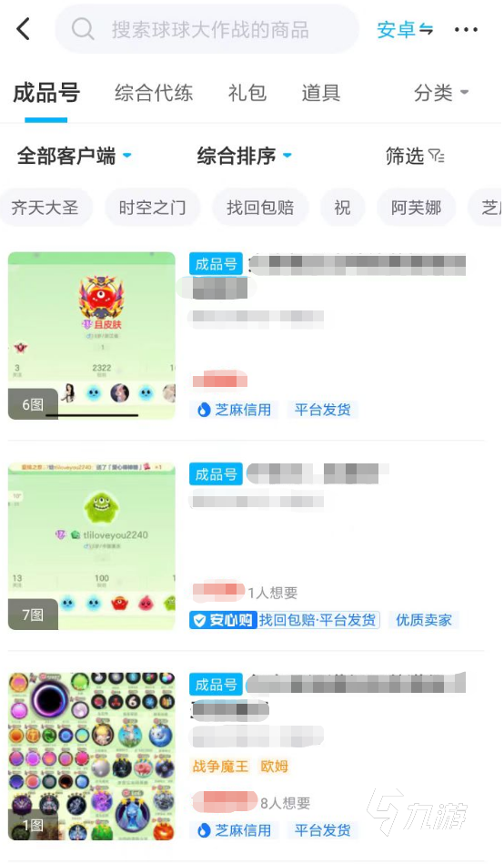Choose the 阿芙娜 filter chip
Viewport: 504px width, 864px height.
tap(417, 208)
